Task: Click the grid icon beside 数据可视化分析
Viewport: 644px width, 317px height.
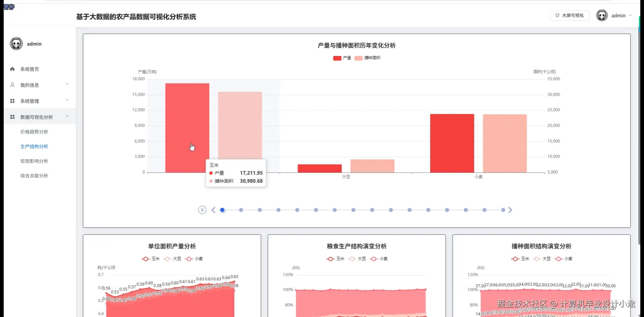Action: pyautogui.click(x=12, y=117)
